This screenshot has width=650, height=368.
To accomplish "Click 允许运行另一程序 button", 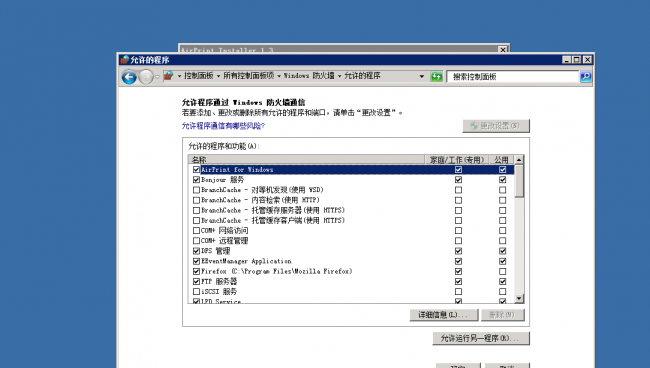I will point(481,338).
